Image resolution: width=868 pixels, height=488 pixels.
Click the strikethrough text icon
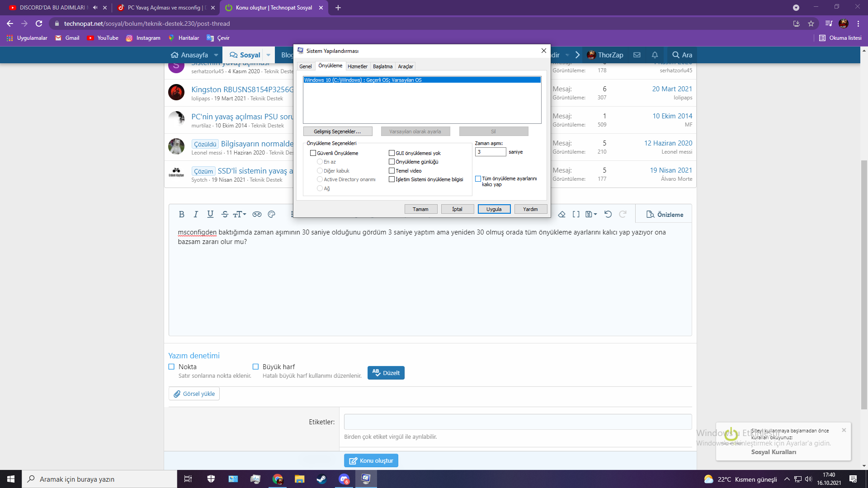(x=225, y=214)
